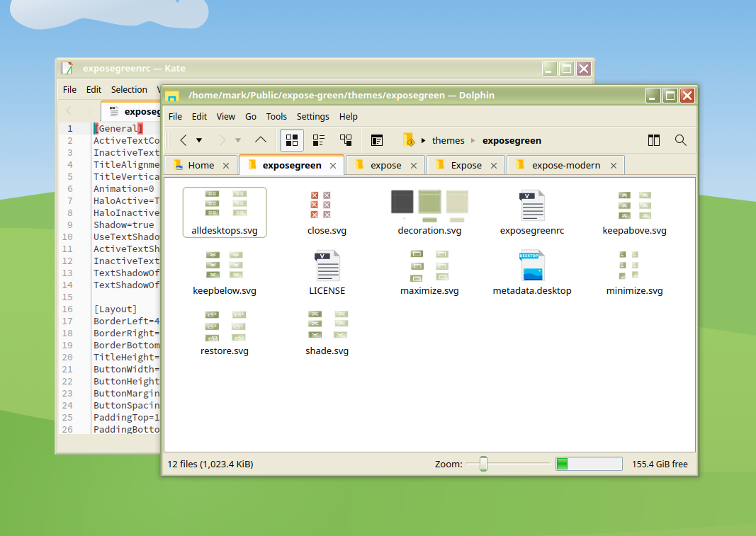
Task: Click the Animation=0 line in Kate
Action: (124, 189)
